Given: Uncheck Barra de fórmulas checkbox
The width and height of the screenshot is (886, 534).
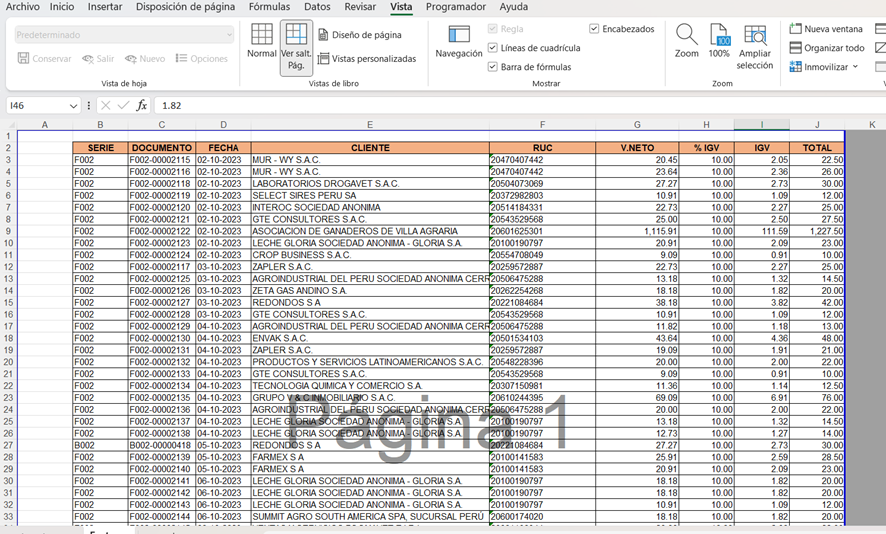Looking at the screenshot, I should 493,67.
